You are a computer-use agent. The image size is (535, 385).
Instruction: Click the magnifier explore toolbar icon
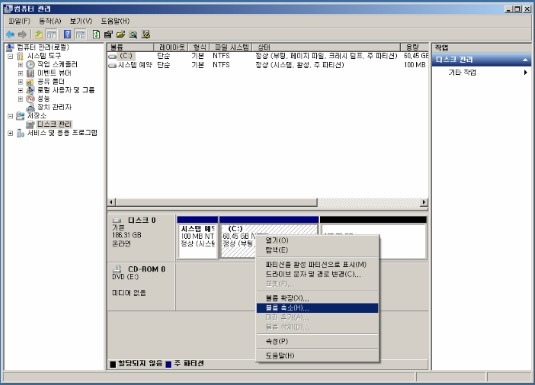pos(133,34)
